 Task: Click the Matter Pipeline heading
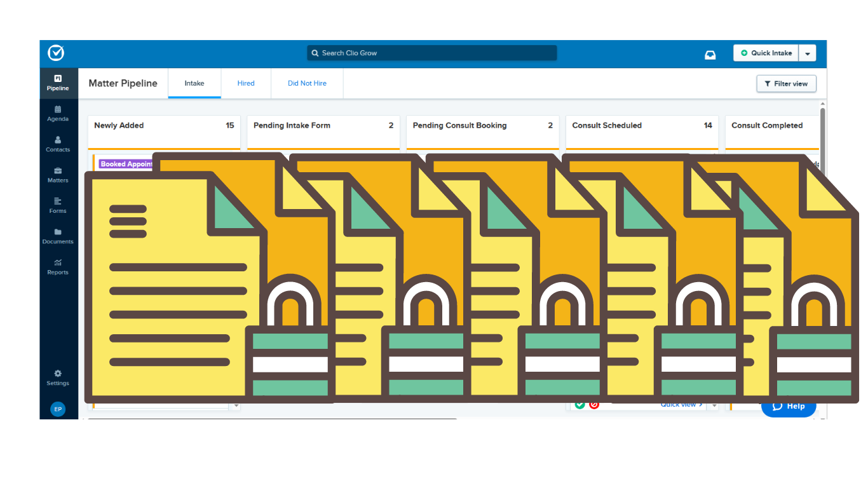coord(123,83)
